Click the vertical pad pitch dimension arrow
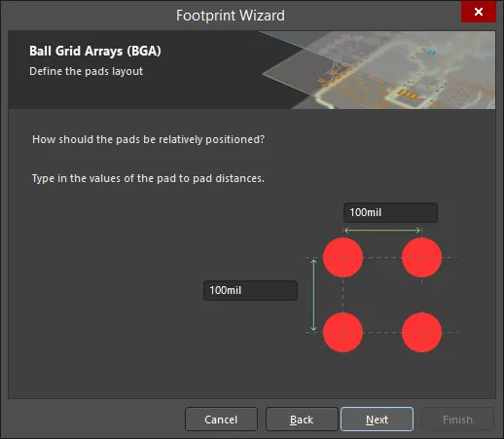This screenshot has width=504, height=439. [x=313, y=295]
